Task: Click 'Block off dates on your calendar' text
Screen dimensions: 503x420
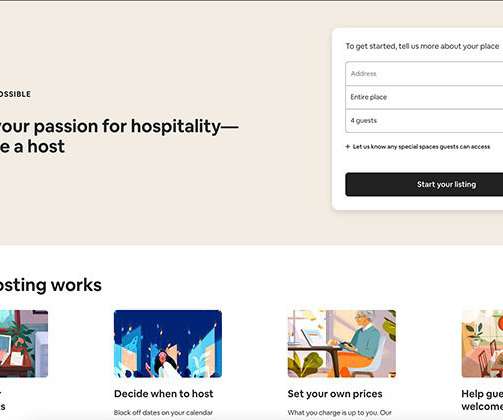Action: [163, 413]
